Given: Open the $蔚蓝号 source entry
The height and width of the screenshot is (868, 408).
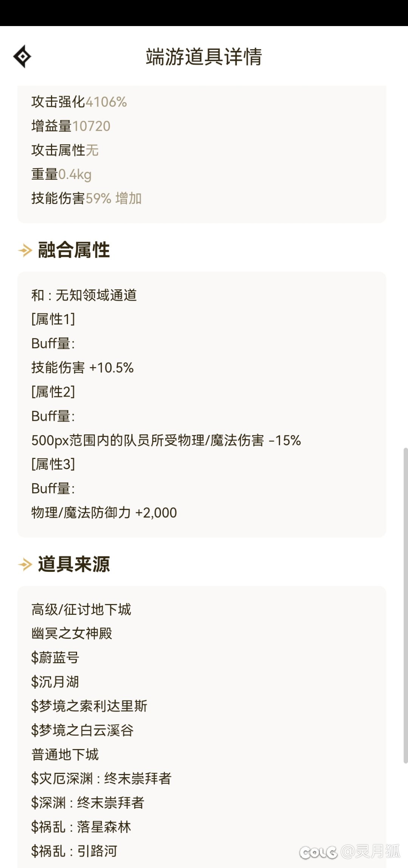Looking at the screenshot, I should tap(55, 657).
